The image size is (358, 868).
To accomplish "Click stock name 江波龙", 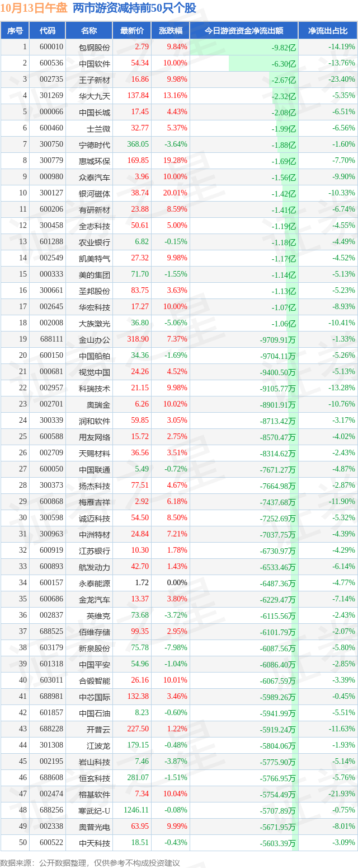I will pyautogui.click(x=98, y=745).
